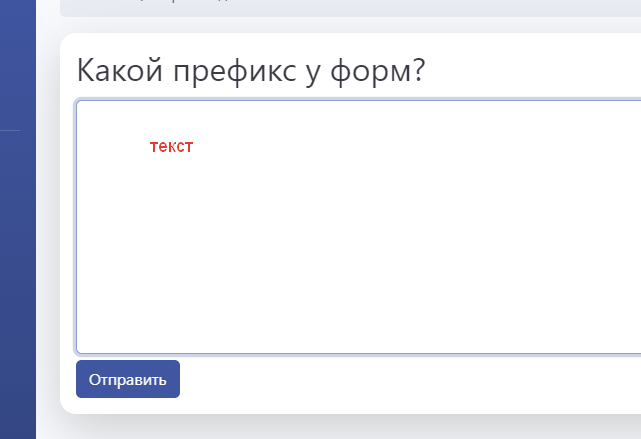Click white card area right of Отправить
Image resolution: width=641 pixels, height=439 pixels.
(400, 380)
